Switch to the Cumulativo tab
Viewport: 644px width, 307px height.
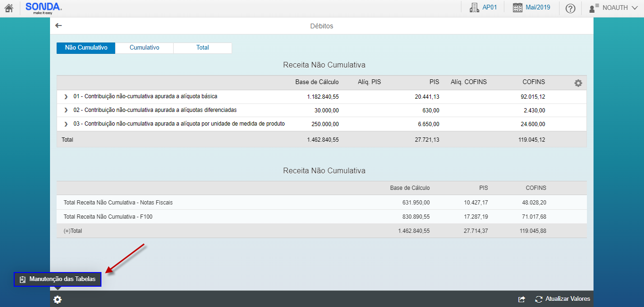[144, 48]
